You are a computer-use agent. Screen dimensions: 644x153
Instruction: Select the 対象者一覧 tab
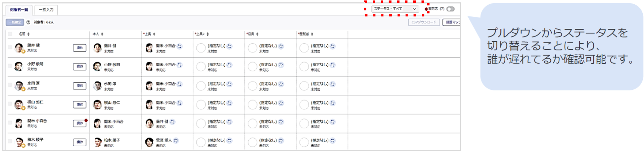click(19, 10)
